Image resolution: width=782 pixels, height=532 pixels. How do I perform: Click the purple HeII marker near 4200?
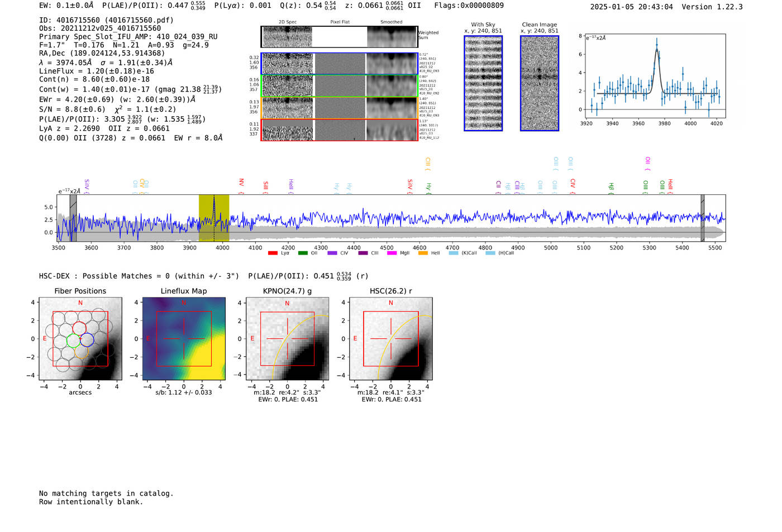point(291,186)
